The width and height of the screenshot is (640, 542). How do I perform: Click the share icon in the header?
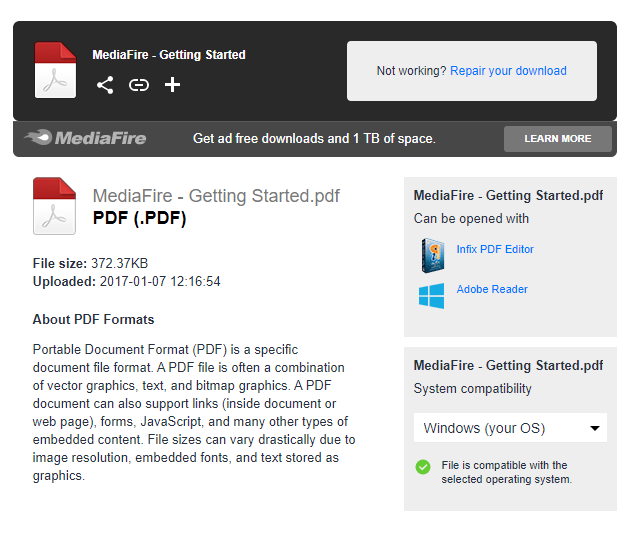pos(105,85)
